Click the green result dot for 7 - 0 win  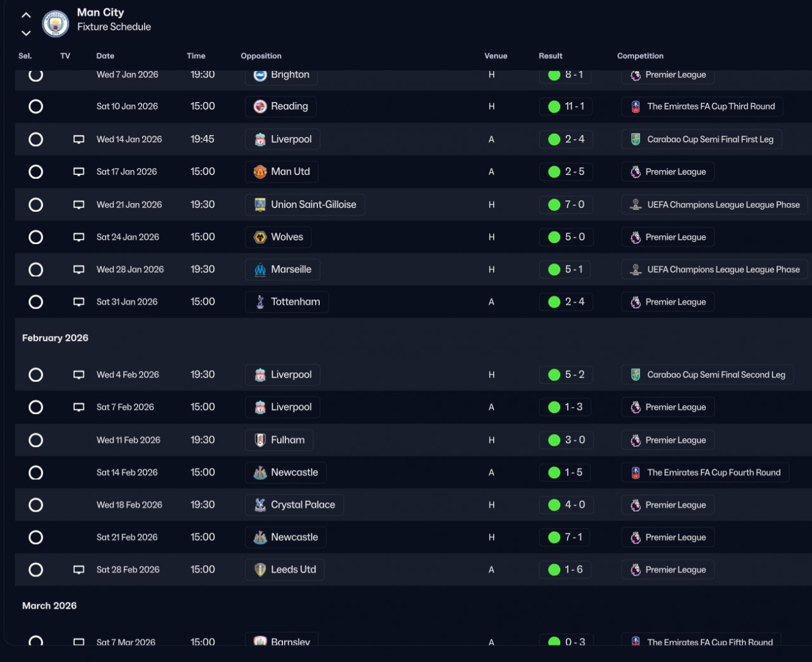(x=554, y=205)
